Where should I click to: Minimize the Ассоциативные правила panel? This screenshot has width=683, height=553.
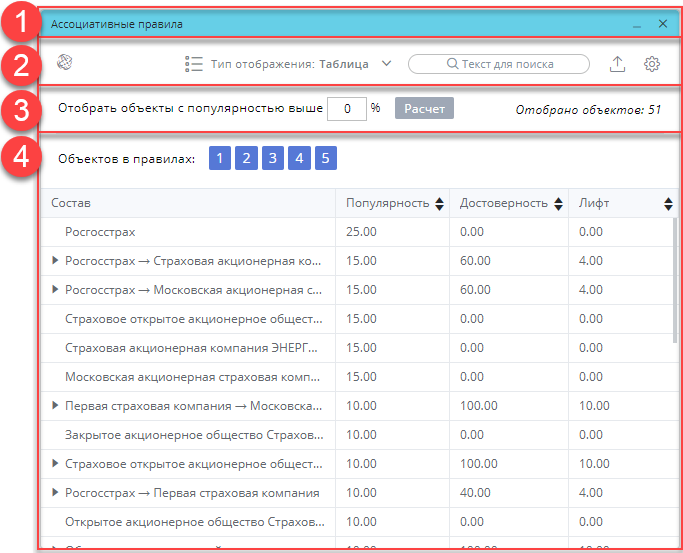point(637,24)
